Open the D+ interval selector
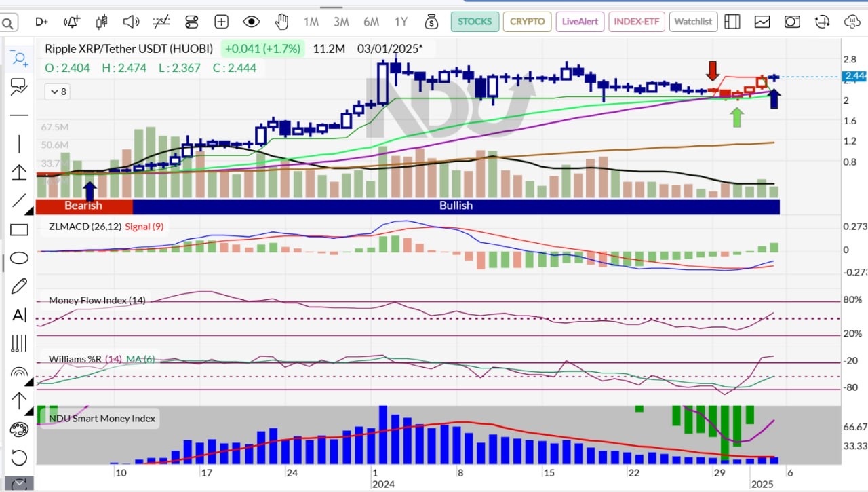The image size is (868, 492). [x=41, y=22]
